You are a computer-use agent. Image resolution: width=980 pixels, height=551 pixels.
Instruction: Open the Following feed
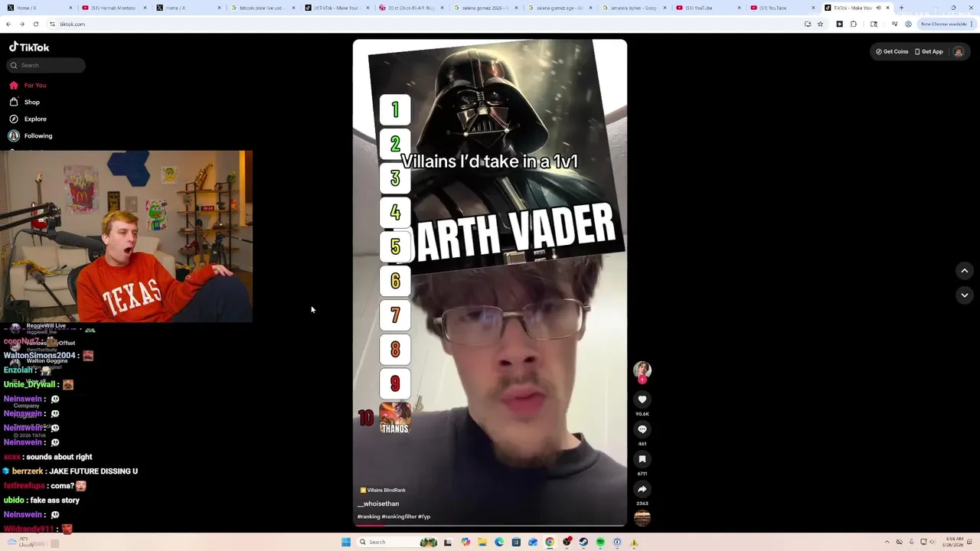pyautogui.click(x=31, y=135)
